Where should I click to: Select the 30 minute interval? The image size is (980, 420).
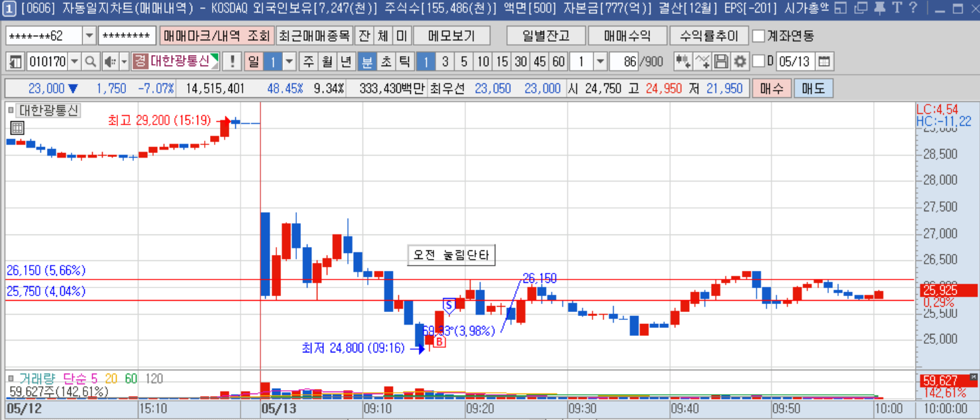click(x=521, y=62)
